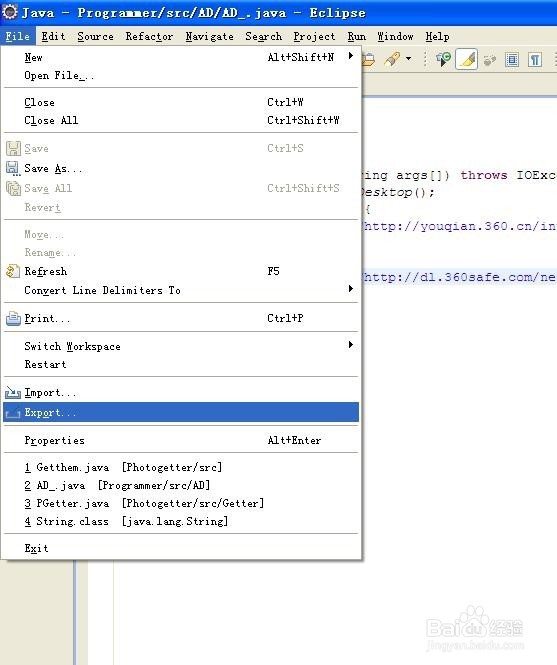The width and height of the screenshot is (557, 665).
Task: Click the Search flashlight toolbar icon
Action: (392, 59)
